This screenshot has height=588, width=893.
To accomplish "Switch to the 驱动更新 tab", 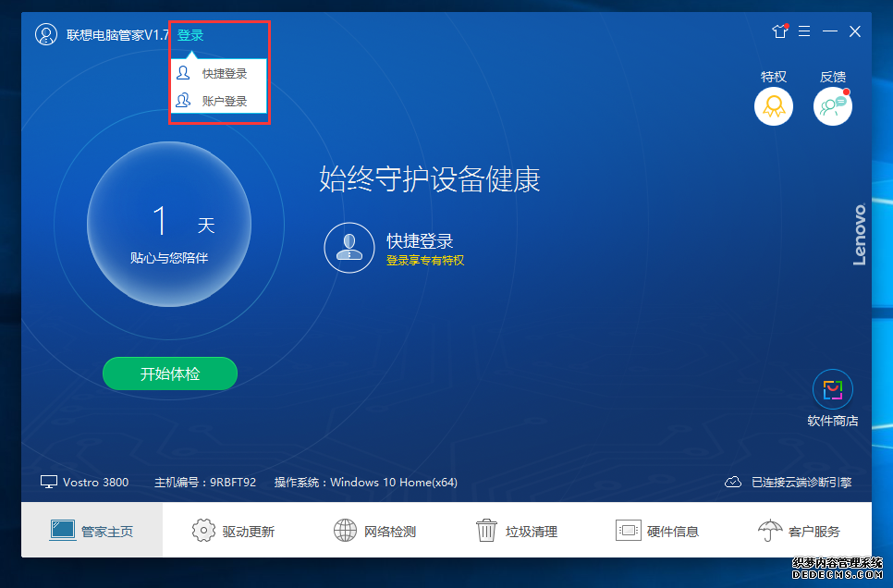I will 234,530.
